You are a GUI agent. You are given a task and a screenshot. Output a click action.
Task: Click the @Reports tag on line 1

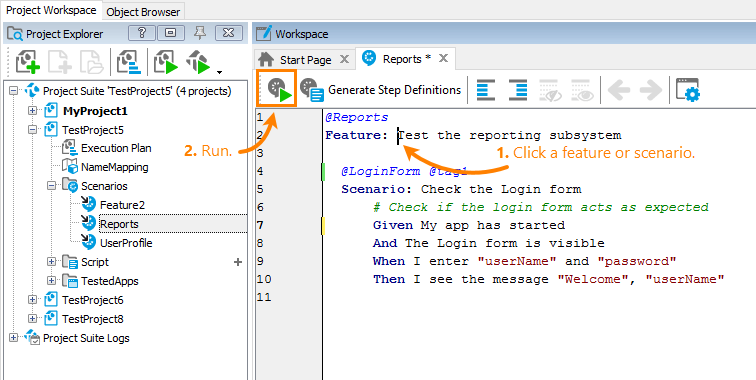(357, 117)
